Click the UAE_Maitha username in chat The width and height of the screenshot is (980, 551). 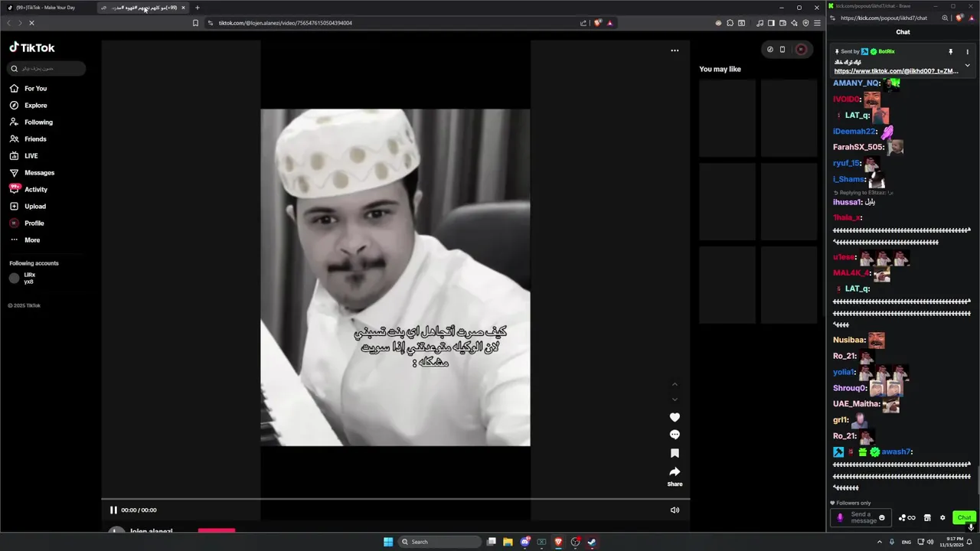click(856, 404)
